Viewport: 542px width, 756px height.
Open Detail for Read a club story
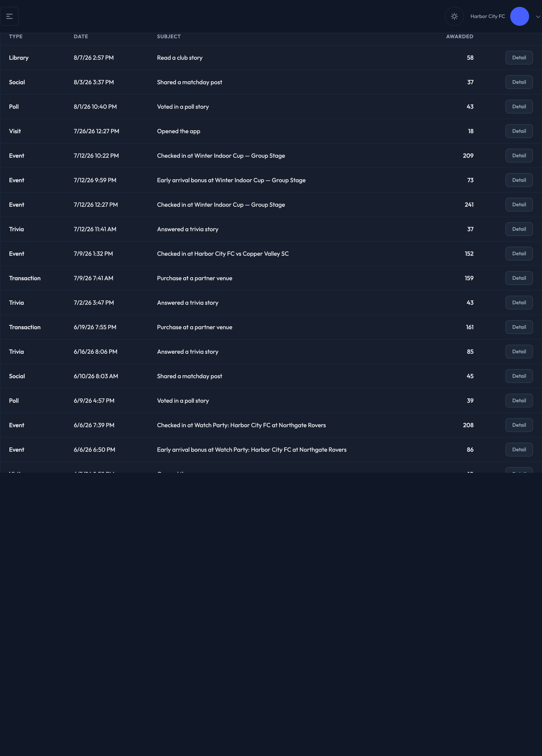coord(519,58)
